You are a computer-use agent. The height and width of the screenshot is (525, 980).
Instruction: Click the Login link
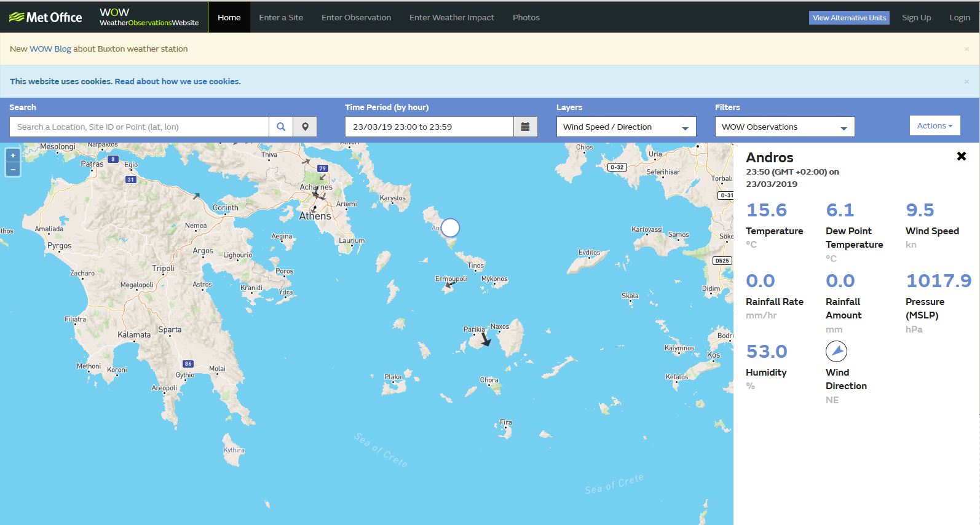click(x=959, y=17)
